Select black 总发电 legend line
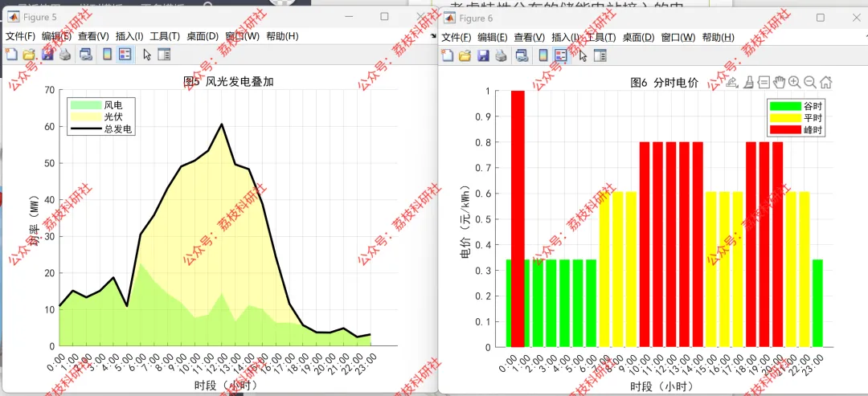The image size is (868, 396). coord(86,129)
